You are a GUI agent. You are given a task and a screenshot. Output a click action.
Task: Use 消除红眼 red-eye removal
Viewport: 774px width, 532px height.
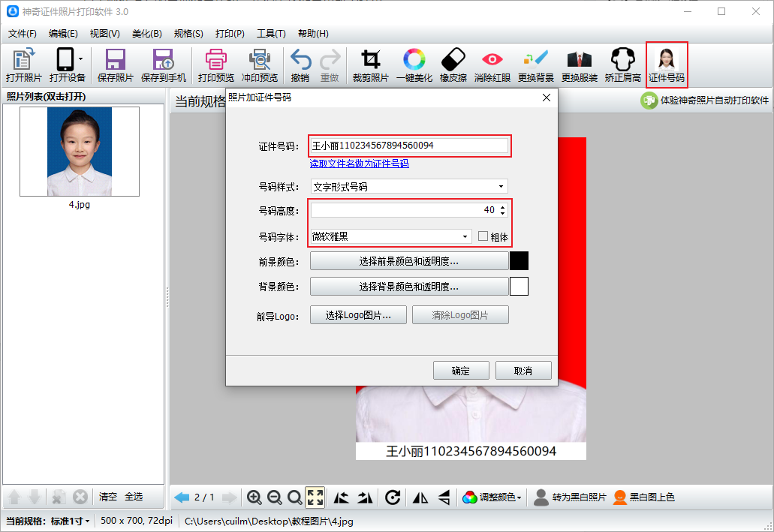492,65
